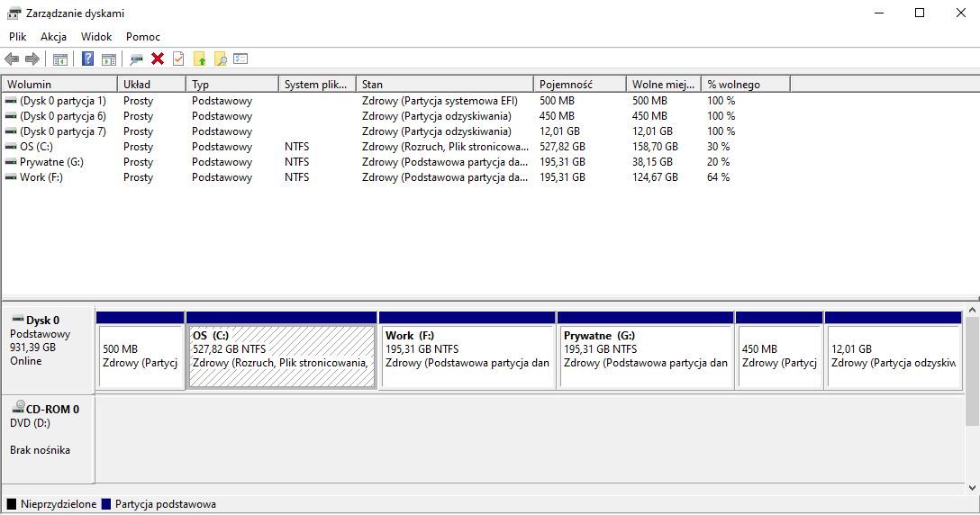This screenshot has height=515, width=980.
Task: Open the Plik menu
Action: (x=17, y=37)
